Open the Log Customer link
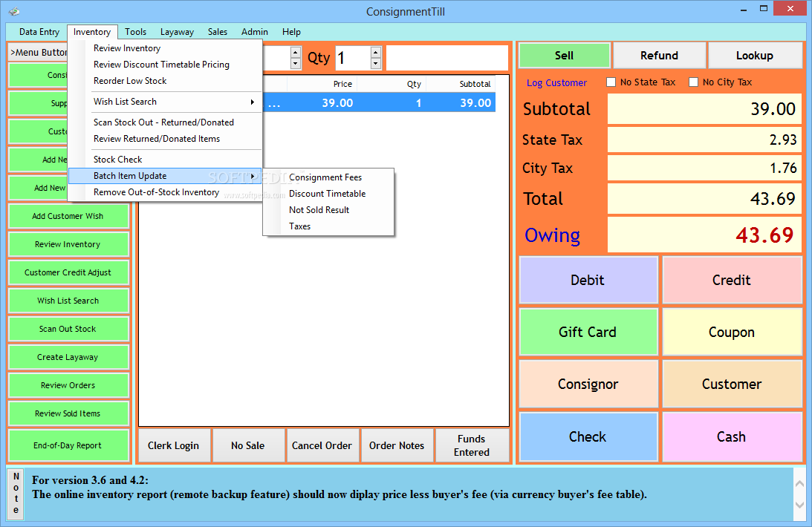Screen dimensions: 812x527 556,82
